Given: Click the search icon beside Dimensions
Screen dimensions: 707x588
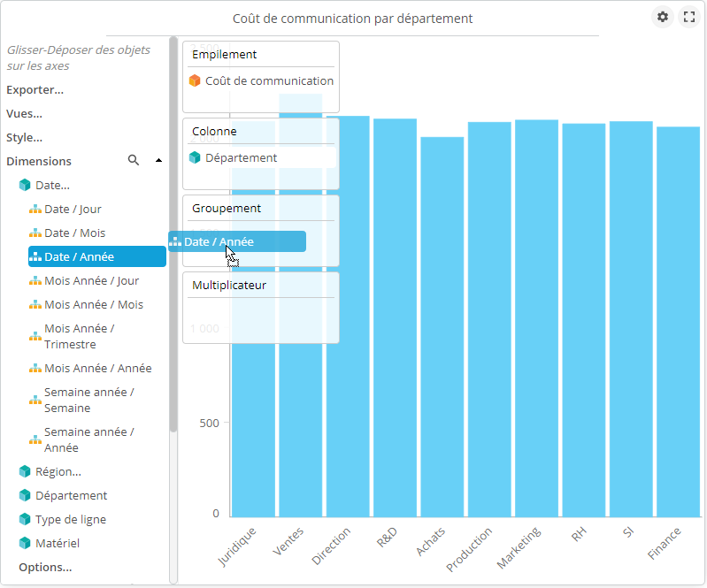Looking at the screenshot, I should (134, 161).
